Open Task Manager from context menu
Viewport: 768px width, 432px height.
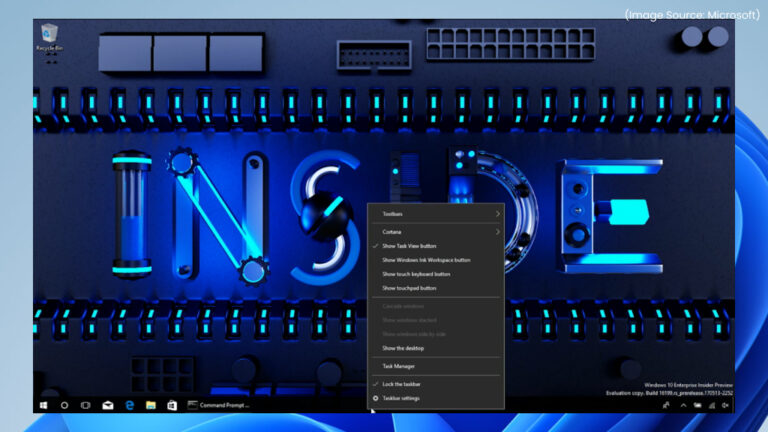pyautogui.click(x=436, y=366)
